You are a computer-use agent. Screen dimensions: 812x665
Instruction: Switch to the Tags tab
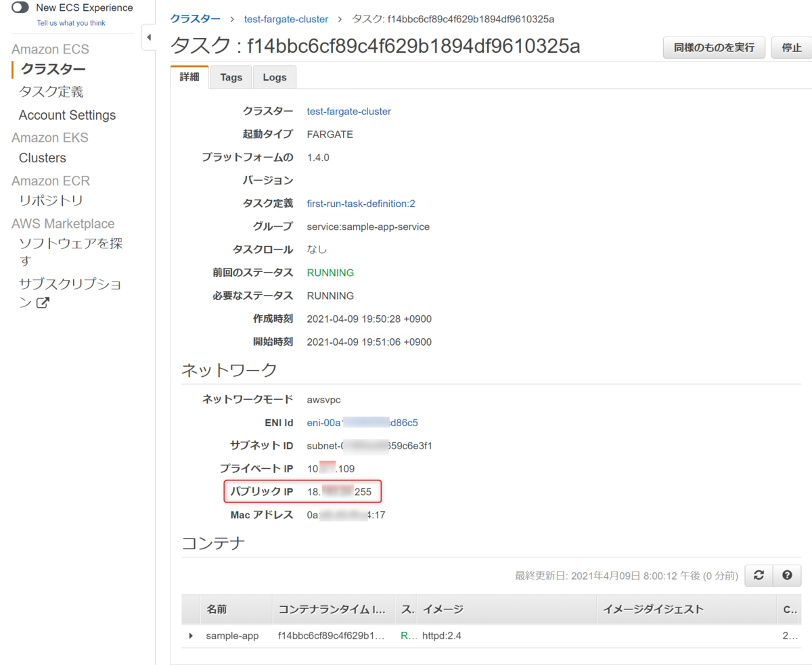[x=231, y=76]
